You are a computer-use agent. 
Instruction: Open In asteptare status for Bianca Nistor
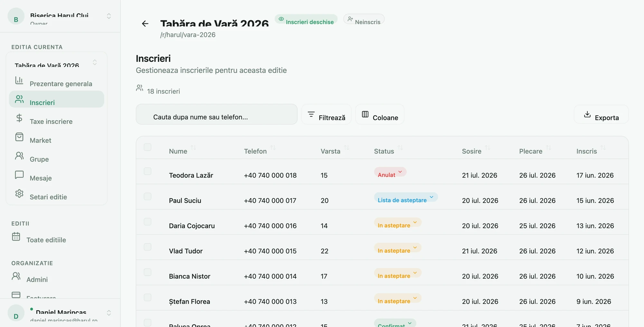398,273
